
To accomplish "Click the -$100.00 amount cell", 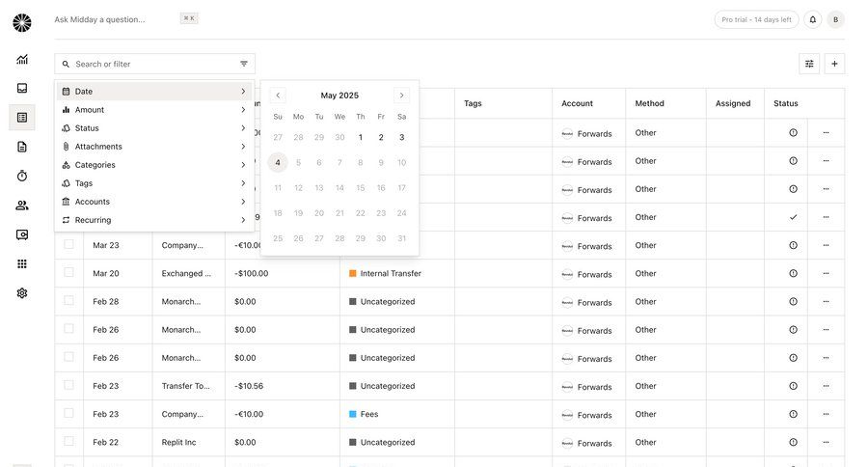I will [x=252, y=274].
